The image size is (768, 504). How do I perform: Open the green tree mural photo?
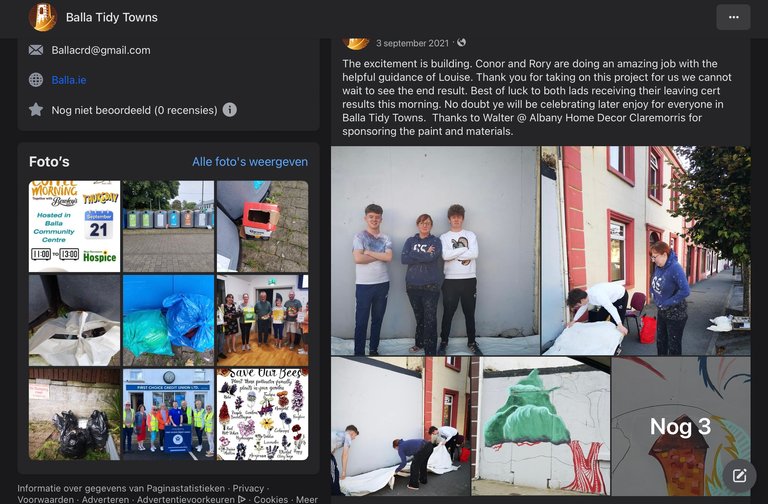tap(541, 426)
